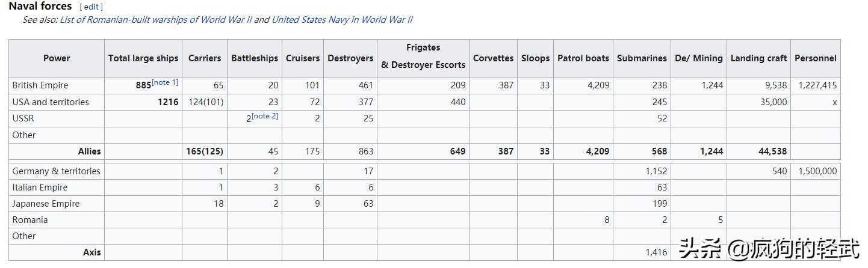This screenshot has height=268, width=868.
Task: Select the USSR row label
Action: coord(23,118)
